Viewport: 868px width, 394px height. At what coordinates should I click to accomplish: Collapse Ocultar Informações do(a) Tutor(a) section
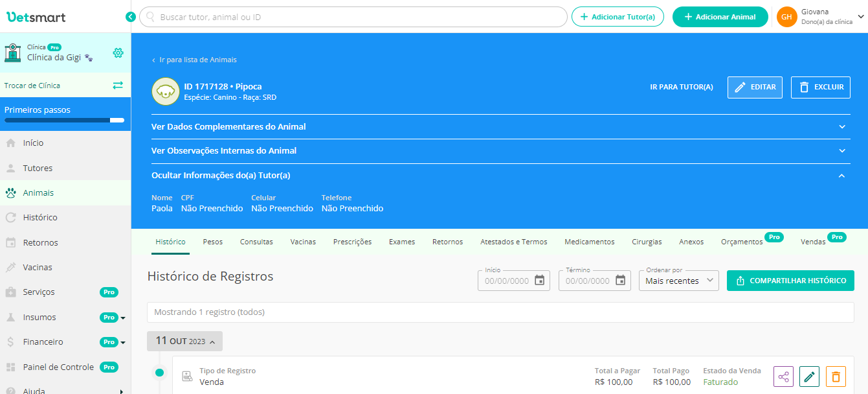(842, 176)
